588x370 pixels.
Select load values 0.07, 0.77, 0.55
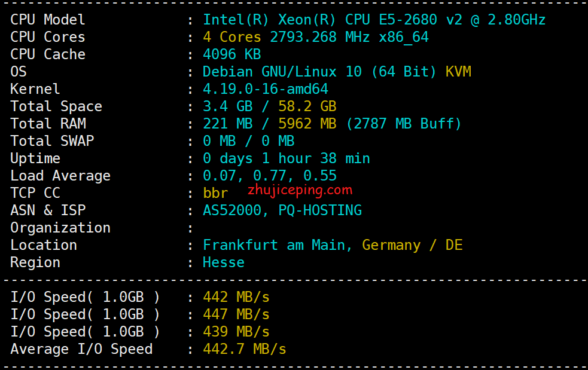270,176
